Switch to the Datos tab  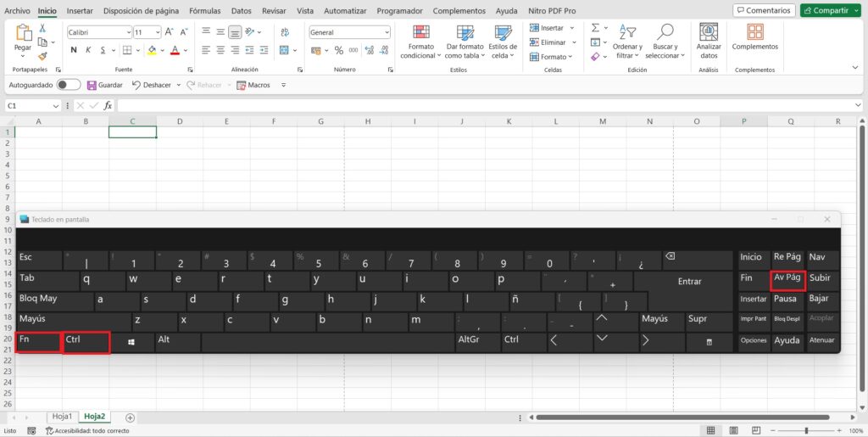242,10
